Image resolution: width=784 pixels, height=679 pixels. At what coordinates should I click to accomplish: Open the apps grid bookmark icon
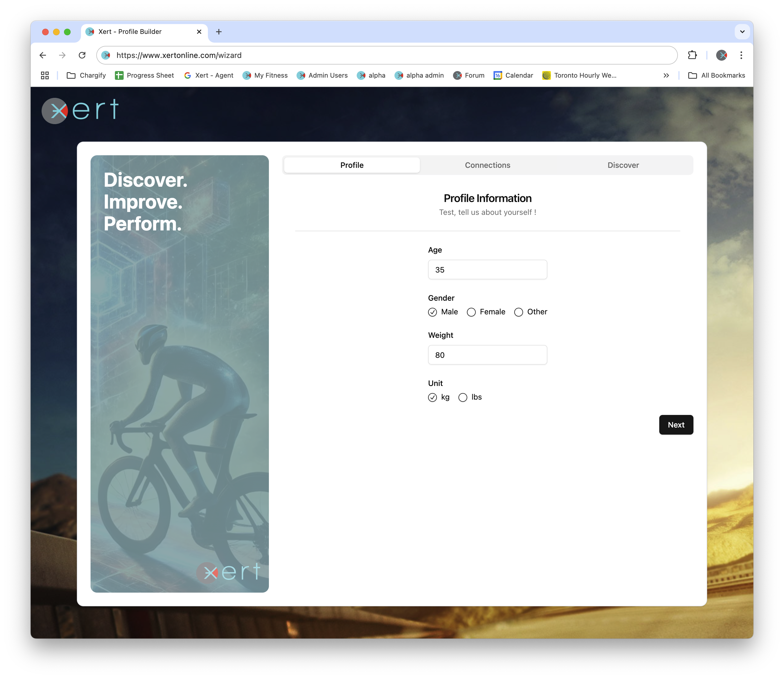pos(45,75)
